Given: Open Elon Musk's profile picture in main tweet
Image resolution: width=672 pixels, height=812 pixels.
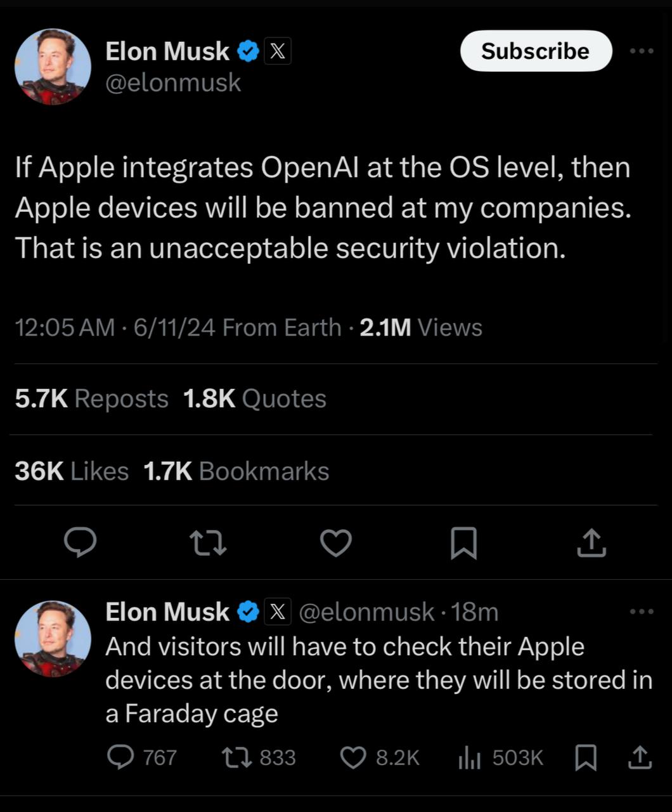Looking at the screenshot, I should (x=53, y=67).
